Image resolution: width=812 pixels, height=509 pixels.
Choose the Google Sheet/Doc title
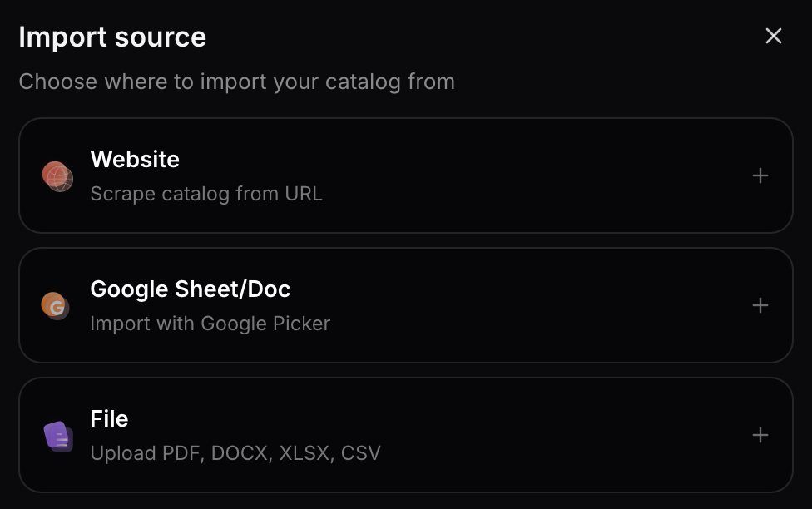[x=190, y=289]
